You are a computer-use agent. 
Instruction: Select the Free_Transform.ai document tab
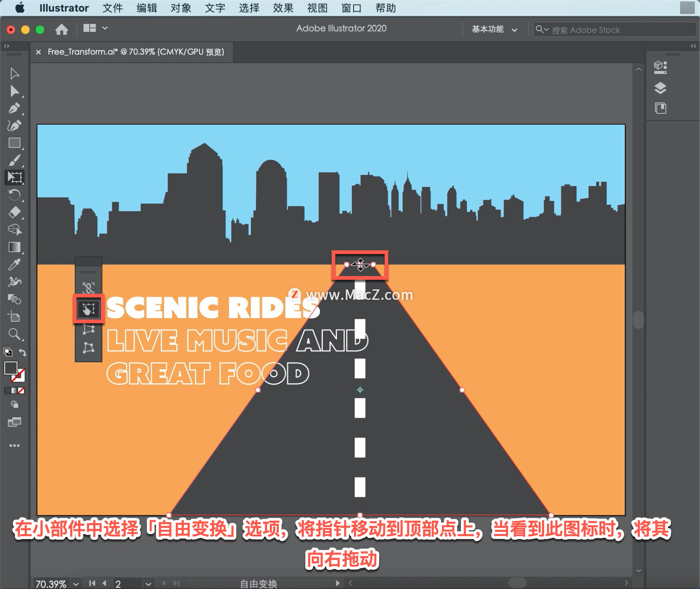coord(136,52)
